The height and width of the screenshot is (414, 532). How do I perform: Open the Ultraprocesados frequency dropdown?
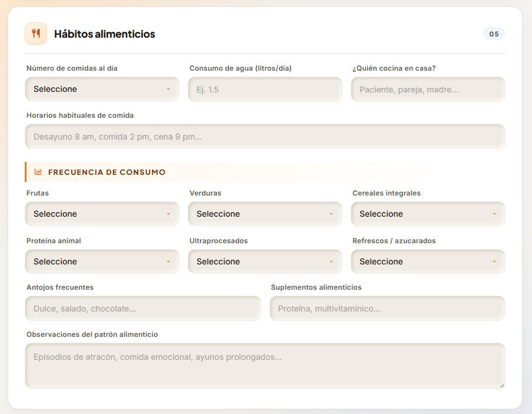pos(265,261)
